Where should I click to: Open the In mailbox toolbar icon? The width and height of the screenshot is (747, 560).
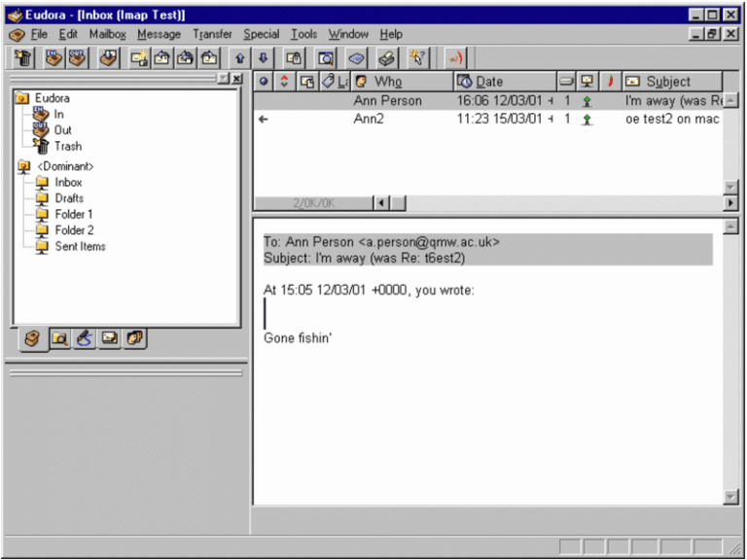53,58
